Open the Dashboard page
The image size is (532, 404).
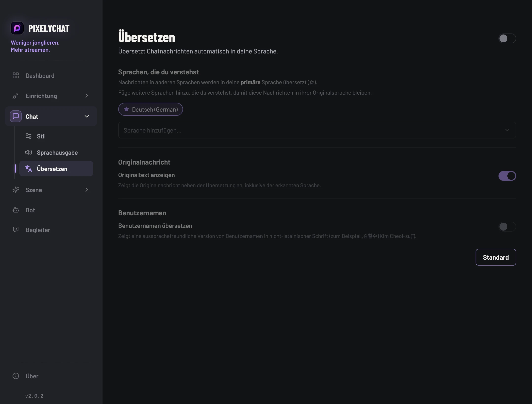click(51, 76)
